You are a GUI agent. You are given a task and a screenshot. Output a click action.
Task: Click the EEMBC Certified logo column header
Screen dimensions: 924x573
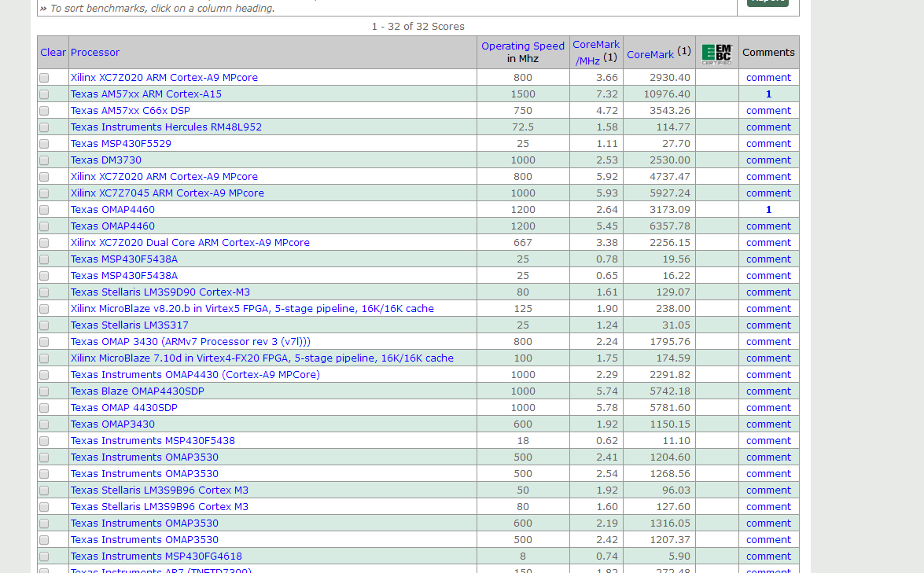point(716,53)
